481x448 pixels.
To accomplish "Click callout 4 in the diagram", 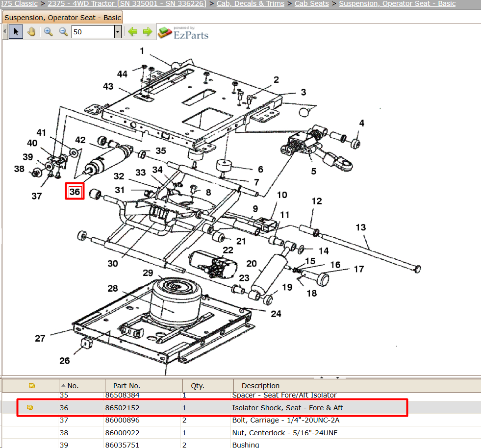I will 362,123.
